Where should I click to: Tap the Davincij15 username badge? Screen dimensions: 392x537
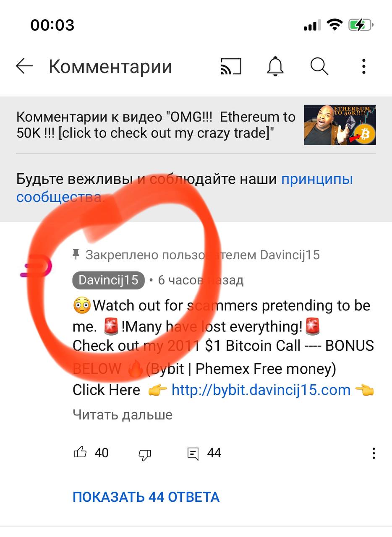[108, 280]
